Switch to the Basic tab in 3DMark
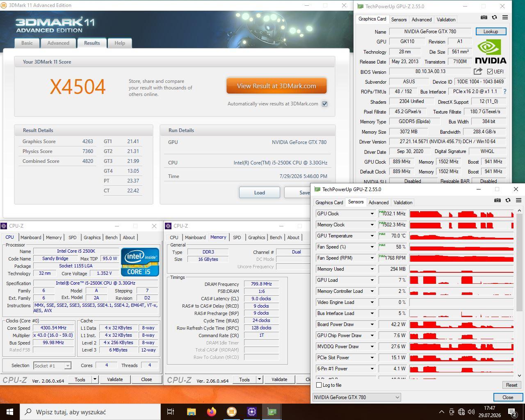Image resolution: width=525 pixels, height=420 pixels. pos(27,43)
